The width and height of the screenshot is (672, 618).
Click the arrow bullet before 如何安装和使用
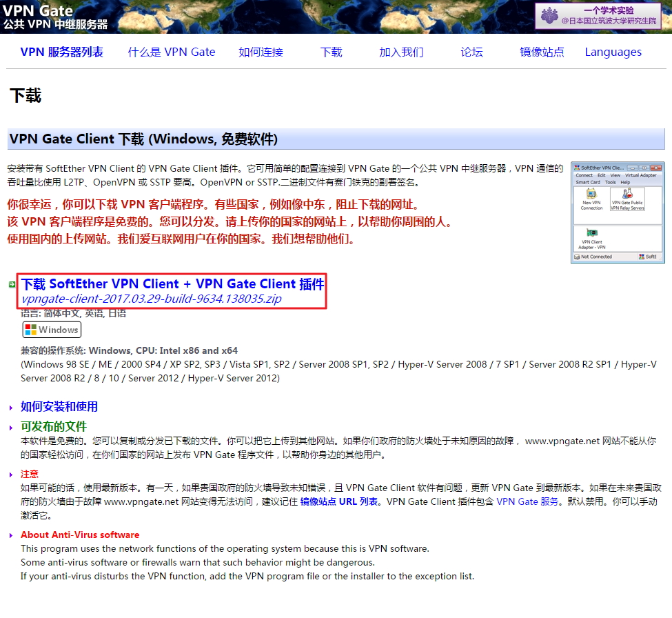[11, 408]
